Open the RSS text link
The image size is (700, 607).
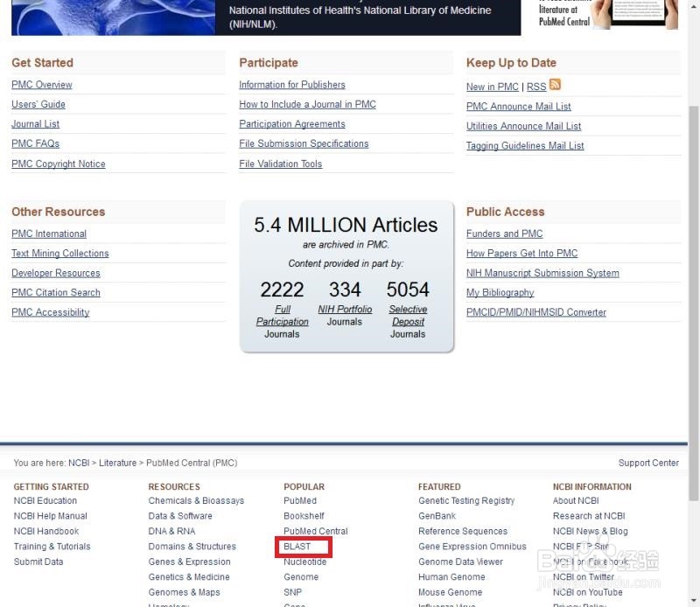[x=536, y=87]
